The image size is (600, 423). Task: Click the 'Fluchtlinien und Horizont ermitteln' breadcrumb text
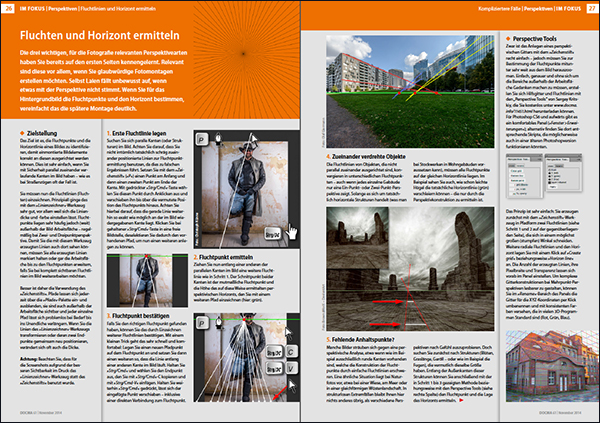pos(118,8)
